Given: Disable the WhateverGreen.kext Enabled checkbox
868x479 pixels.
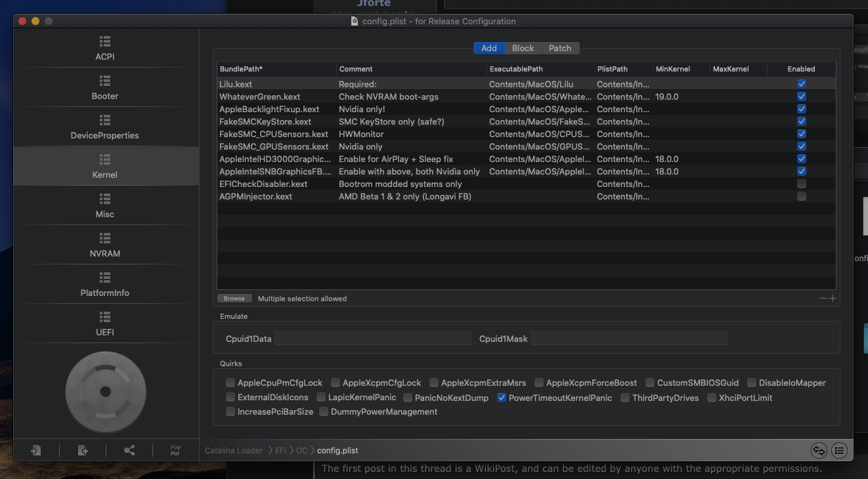Looking at the screenshot, I should [801, 96].
